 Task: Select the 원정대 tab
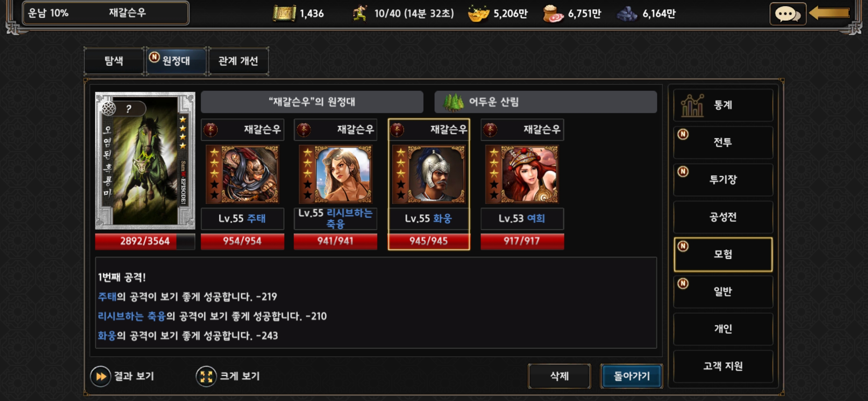pyautogui.click(x=176, y=61)
